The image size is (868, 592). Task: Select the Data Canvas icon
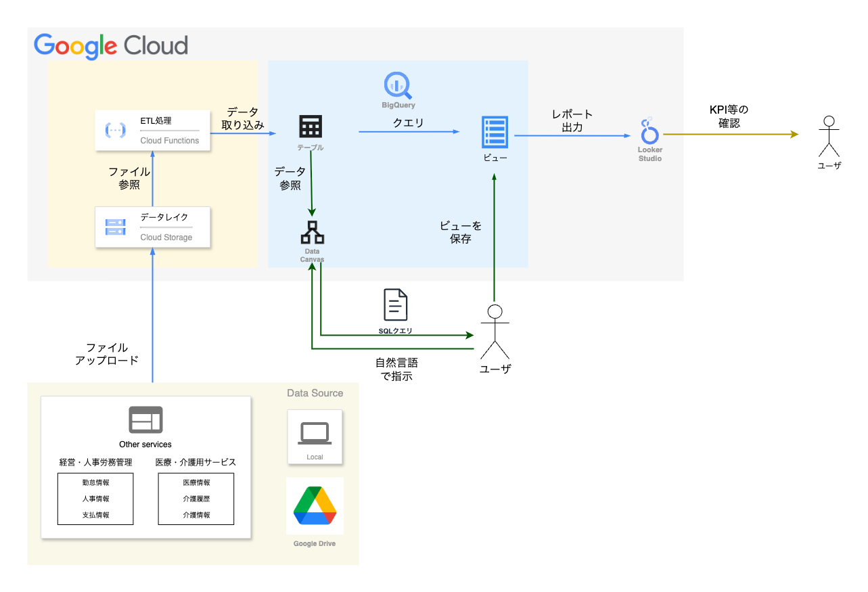pyautogui.click(x=312, y=232)
